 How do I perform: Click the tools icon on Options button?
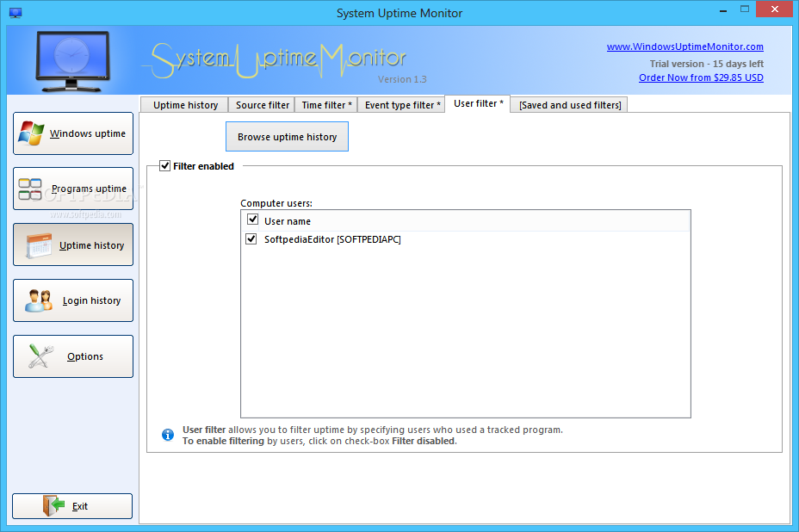(40, 356)
